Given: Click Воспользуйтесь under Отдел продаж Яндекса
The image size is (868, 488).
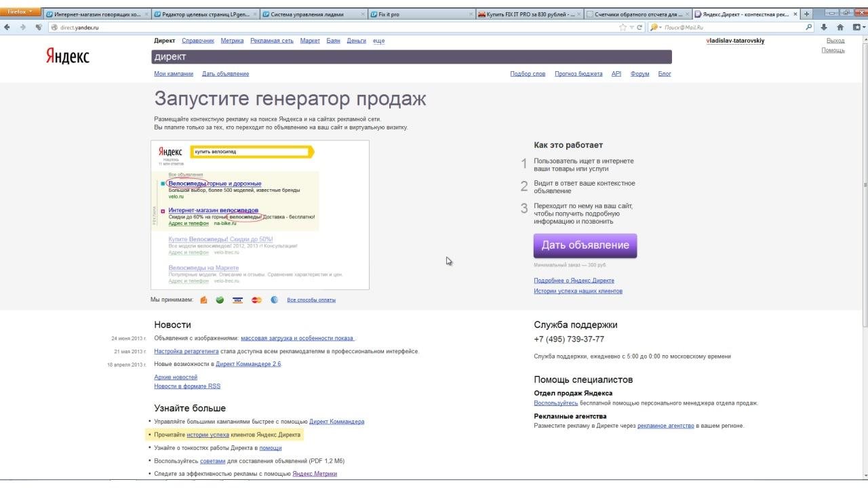Looking at the screenshot, I should click(556, 403).
